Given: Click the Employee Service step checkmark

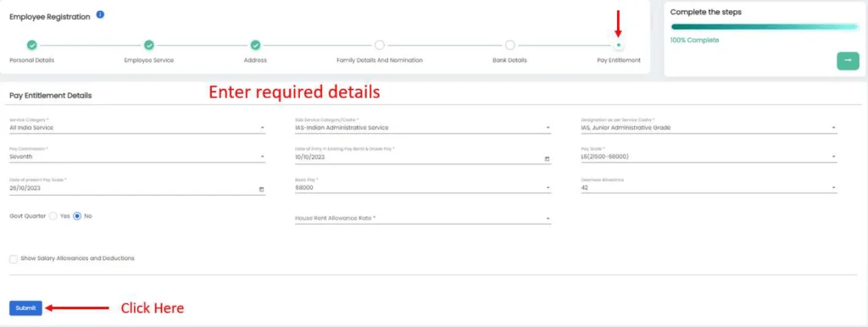Looking at the screenshot, I should click(x=149, y=46).
